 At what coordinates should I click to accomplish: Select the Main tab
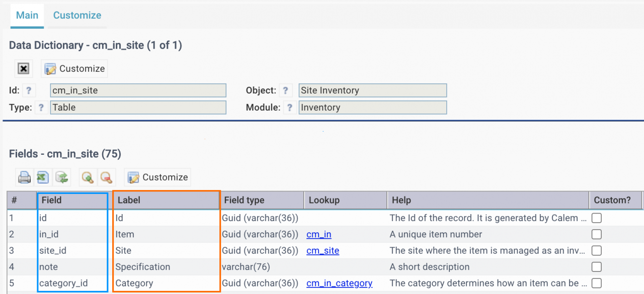pyautogui.click(x=27, y=15)
